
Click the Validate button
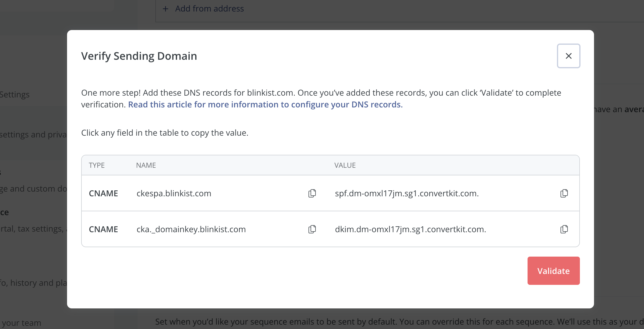point(553,270)
